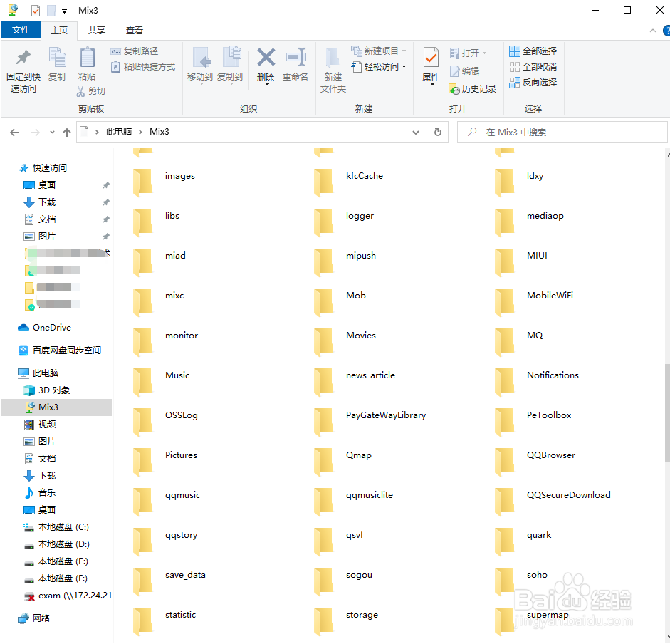This screenshot has height=644, width=670.
Task: Click the Paste clipboard icon
Action: [87, 57]
